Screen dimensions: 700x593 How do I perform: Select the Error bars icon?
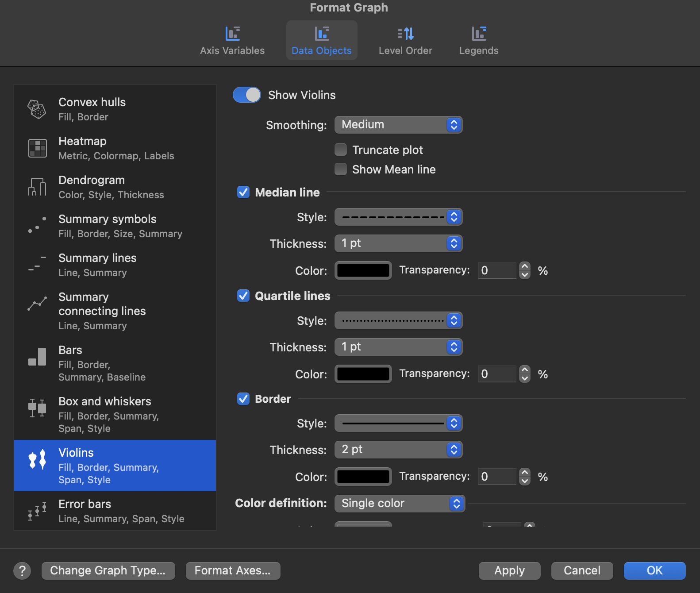[x=37, y=511]
